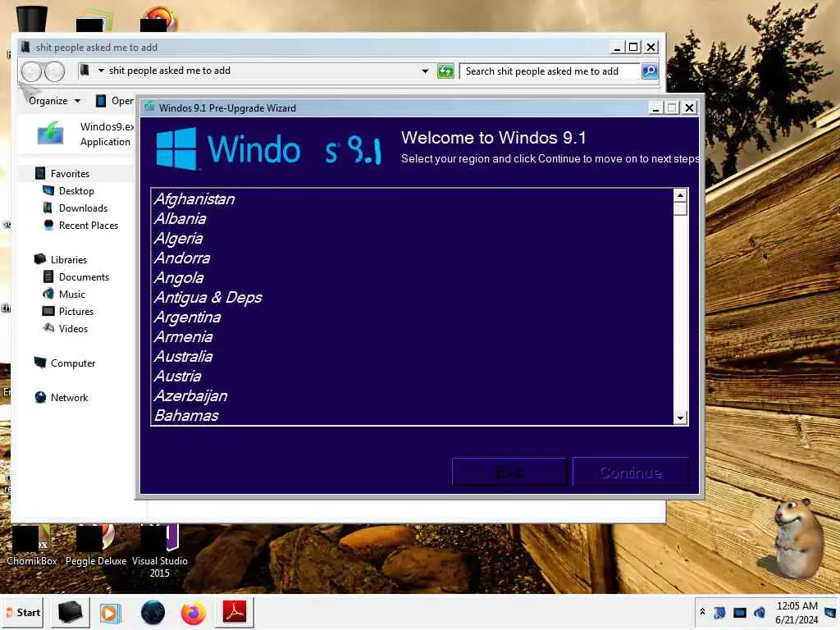
Task: Click the volume icon in system tray
Action: click(759, 612)
